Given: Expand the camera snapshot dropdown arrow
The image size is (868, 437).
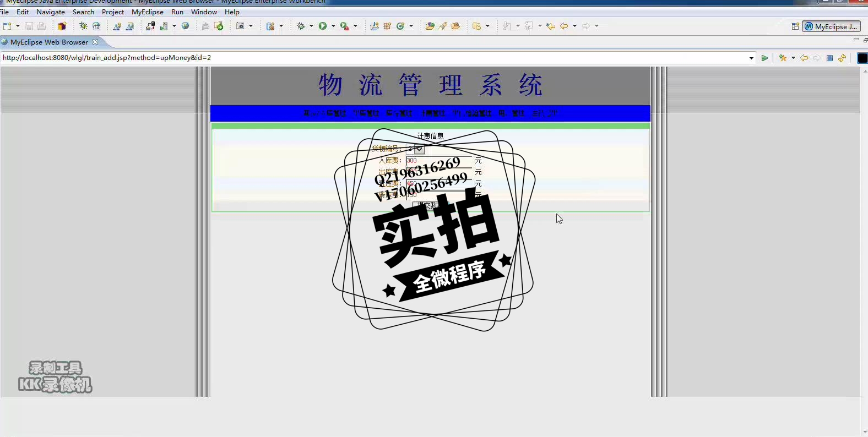Looking at the screenshot, I should 251,26.
